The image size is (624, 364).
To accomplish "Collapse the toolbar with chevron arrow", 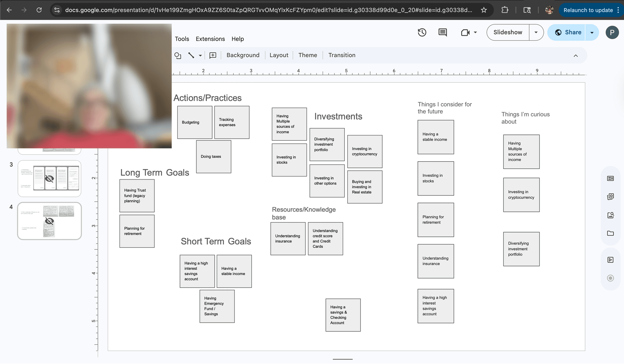I will 576,56.
